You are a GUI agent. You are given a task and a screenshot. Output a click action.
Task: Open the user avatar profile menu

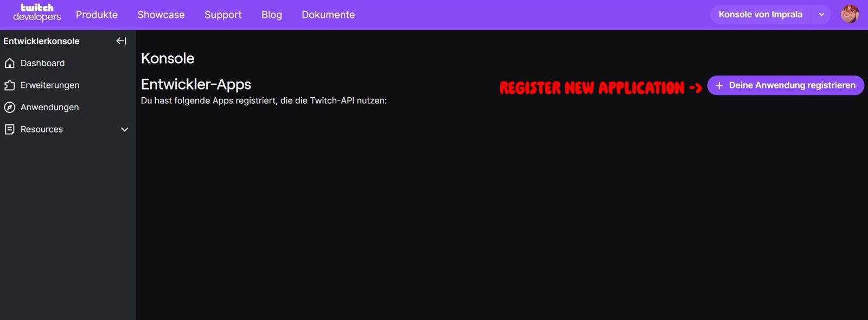850,14
